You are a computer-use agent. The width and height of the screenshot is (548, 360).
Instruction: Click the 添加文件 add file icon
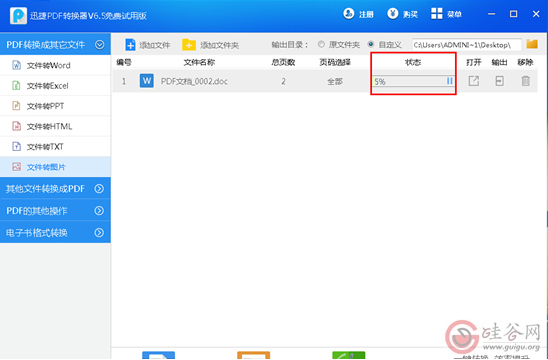[x=130, y=45]
